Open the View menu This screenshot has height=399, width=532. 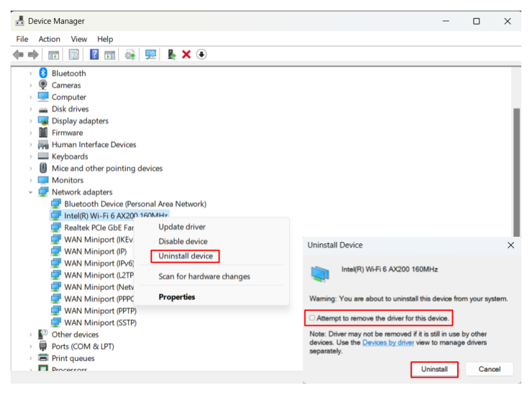click(x=78, y=39)
